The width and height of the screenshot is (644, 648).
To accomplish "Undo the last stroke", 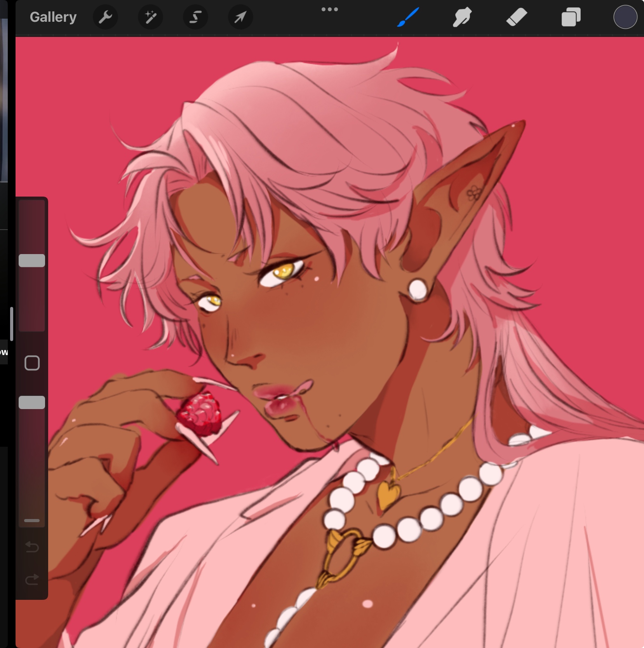I will (32, 547).
